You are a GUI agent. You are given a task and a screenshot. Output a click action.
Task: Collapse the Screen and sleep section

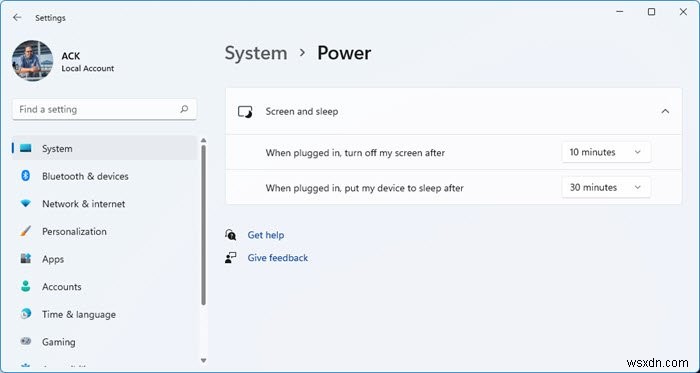665,111
